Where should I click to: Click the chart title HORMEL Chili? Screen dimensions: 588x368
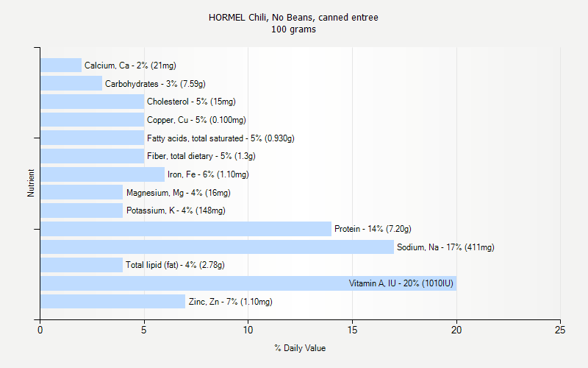[293, 17]
